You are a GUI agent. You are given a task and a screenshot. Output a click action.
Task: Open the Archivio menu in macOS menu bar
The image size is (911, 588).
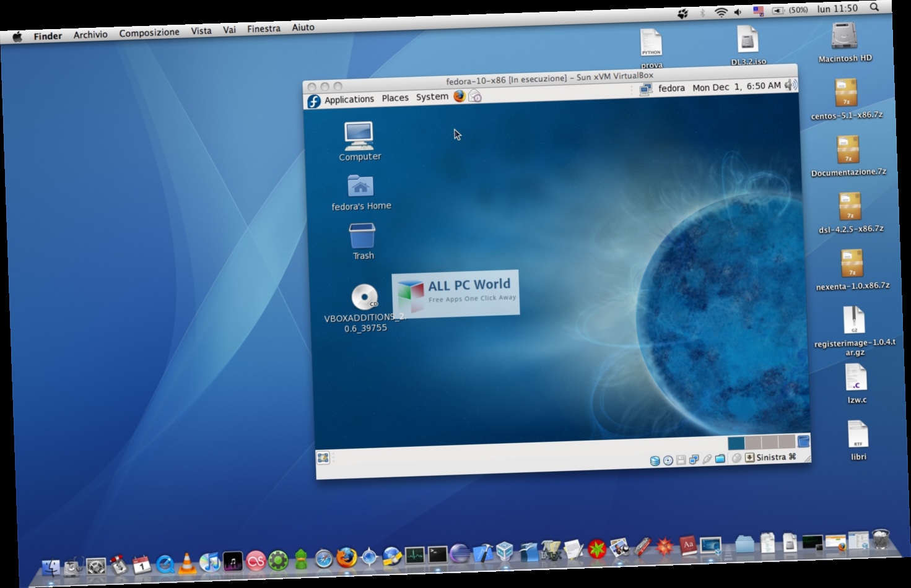[x=90, y=35]
